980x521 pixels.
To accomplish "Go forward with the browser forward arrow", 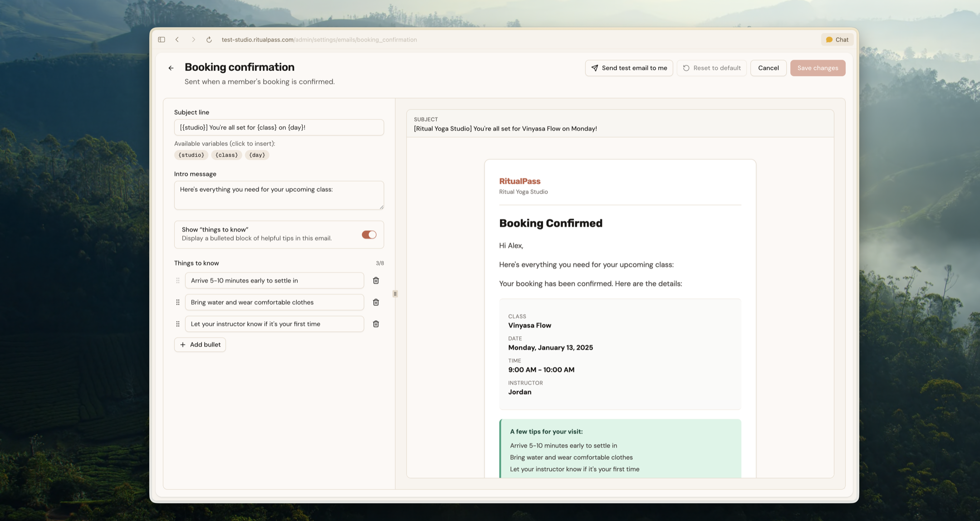I will click(x=193, y=40).
